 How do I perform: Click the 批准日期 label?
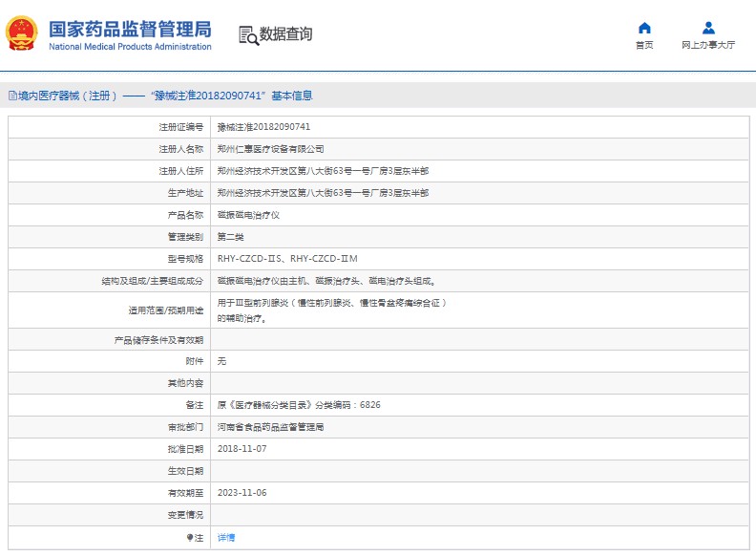185,449
